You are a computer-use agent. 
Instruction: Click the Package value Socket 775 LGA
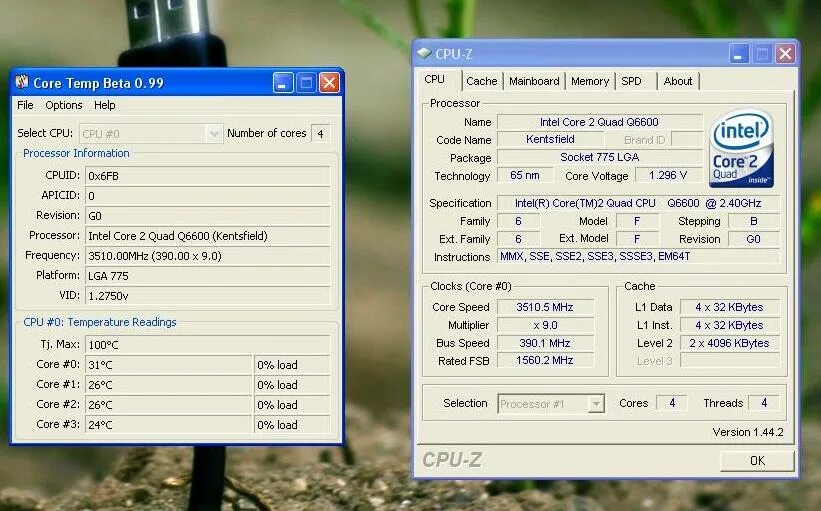click(x=600, y=157)
